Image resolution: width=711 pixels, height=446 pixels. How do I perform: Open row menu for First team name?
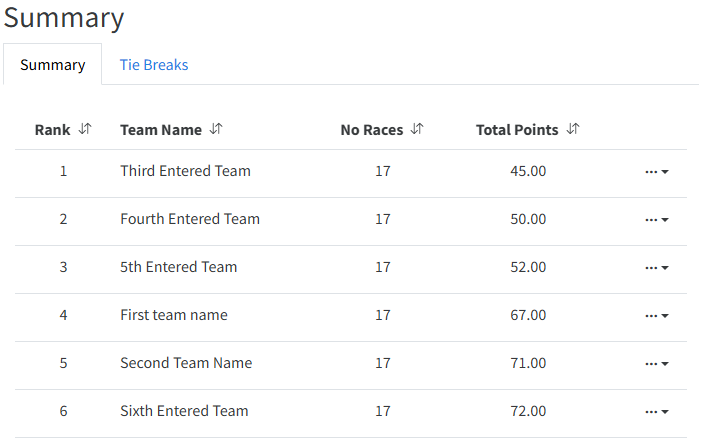(657, 316)
